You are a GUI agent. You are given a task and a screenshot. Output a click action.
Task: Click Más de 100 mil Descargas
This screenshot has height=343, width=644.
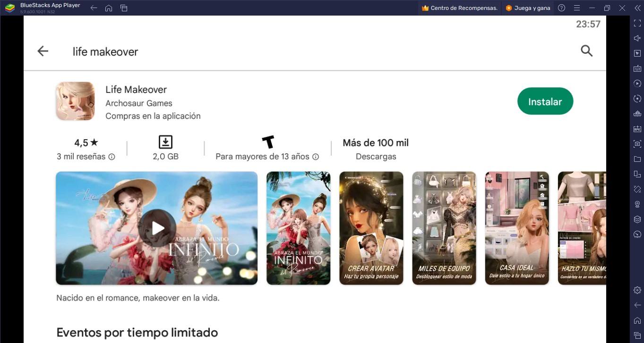(376, 149)
